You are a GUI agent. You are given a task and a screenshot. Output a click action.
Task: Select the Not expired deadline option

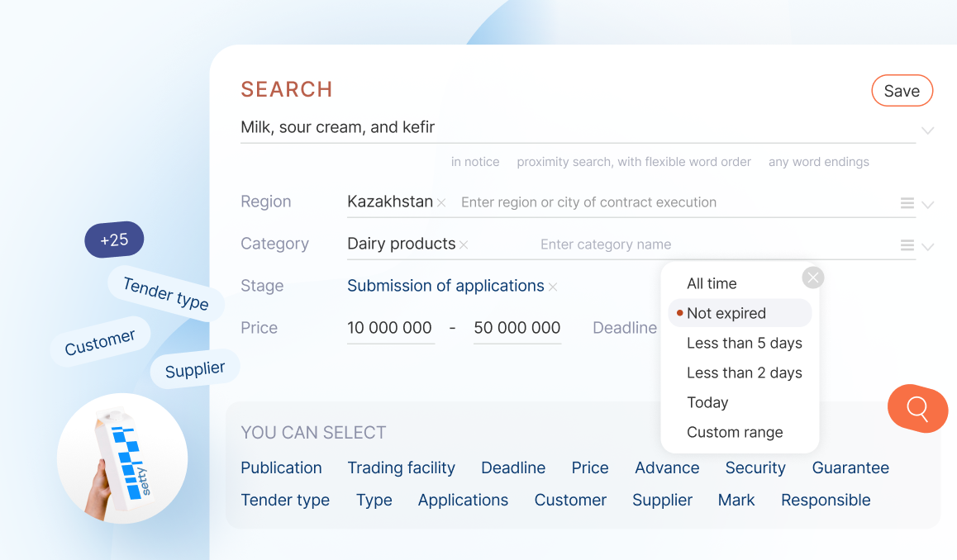[726, 313]
